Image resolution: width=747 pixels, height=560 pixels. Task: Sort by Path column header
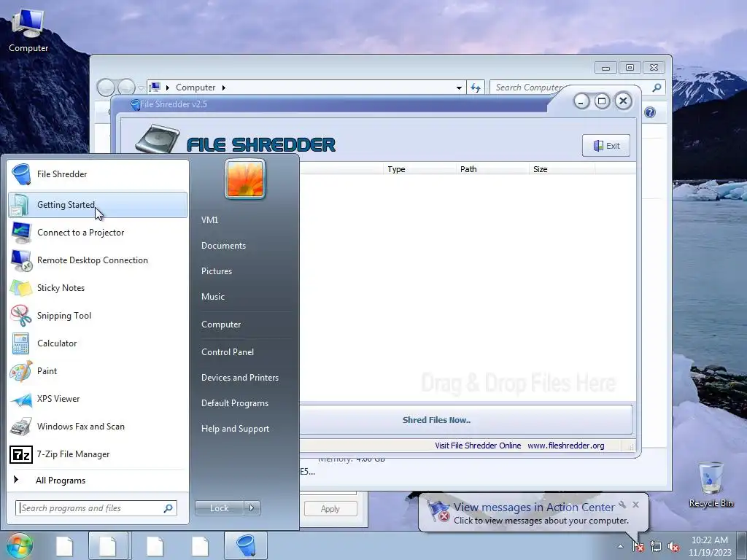pyautogui.click(x=492, y=169)
